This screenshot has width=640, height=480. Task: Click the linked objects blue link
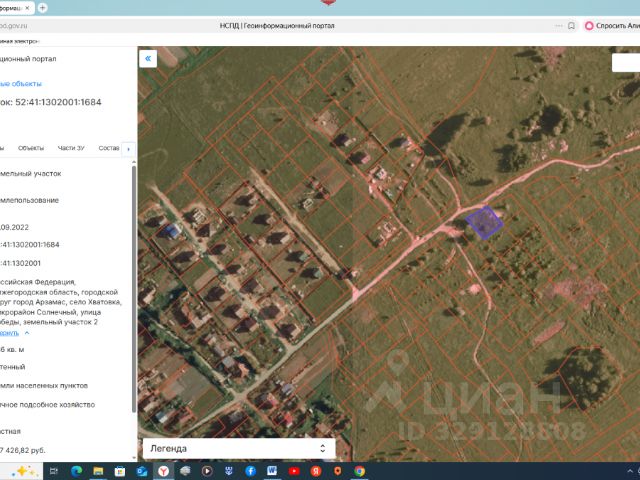(20, 84)
